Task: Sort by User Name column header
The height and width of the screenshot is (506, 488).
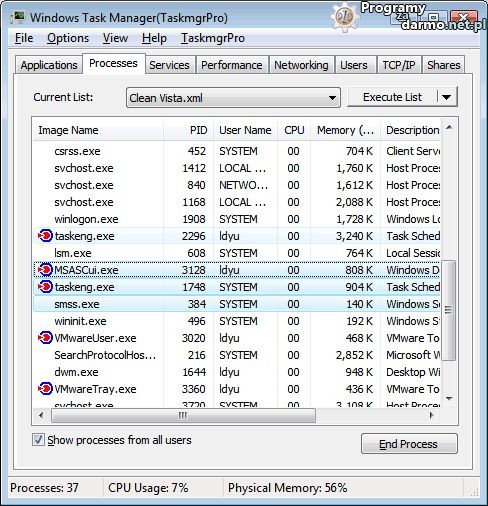Action: 245,130
